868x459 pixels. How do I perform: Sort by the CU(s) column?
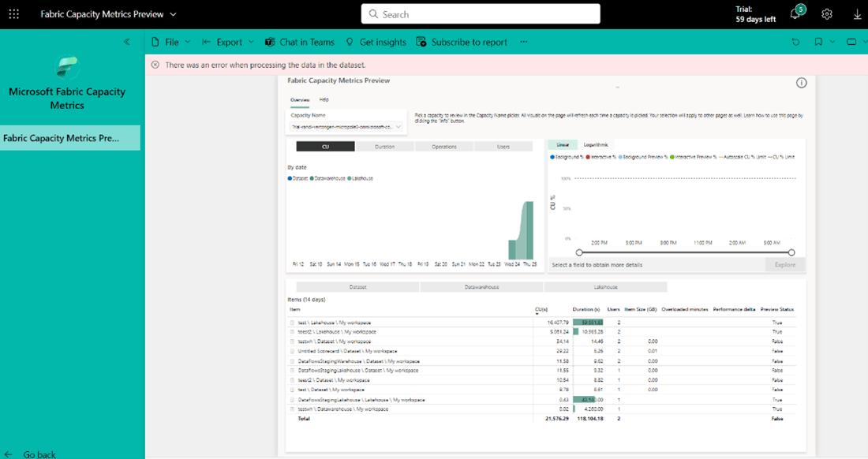click(541, 309)
